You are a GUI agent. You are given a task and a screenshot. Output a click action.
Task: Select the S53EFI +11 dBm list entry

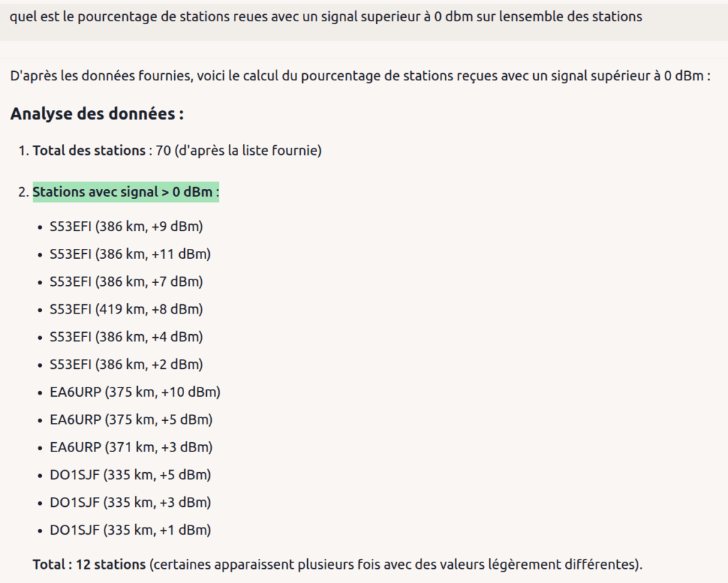[130, 254]
